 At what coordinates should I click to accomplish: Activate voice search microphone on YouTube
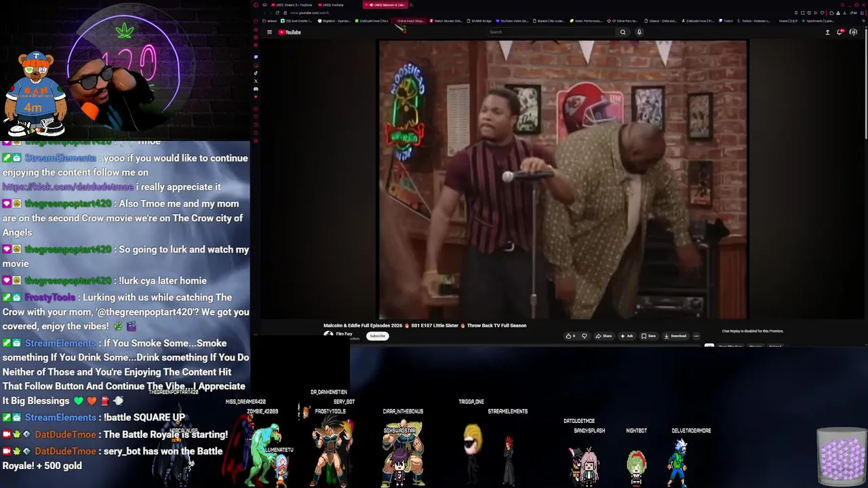pyautogui.click(x=639, y=32)
